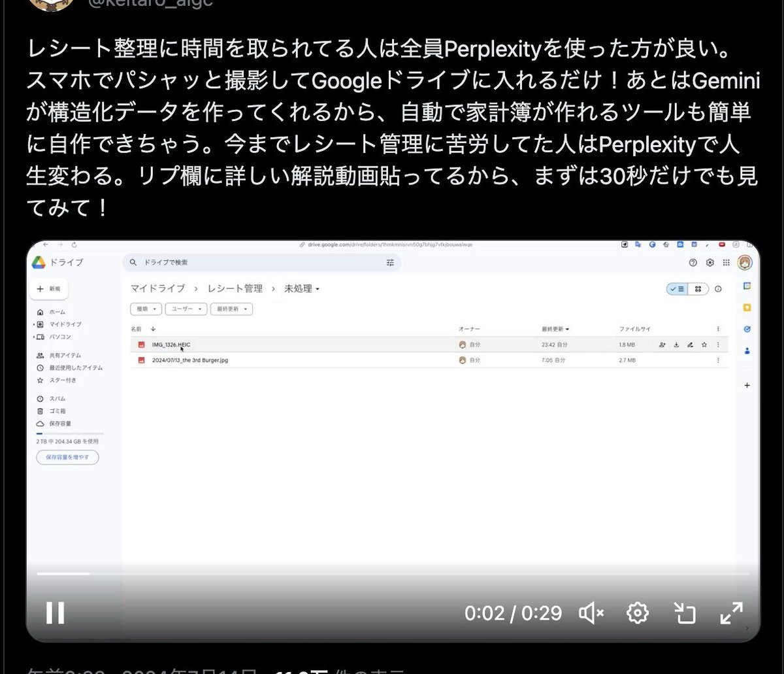The image size is (784, 674).
Task: Open picture-in-picture mode in player
Action: [x=684, y=613]
